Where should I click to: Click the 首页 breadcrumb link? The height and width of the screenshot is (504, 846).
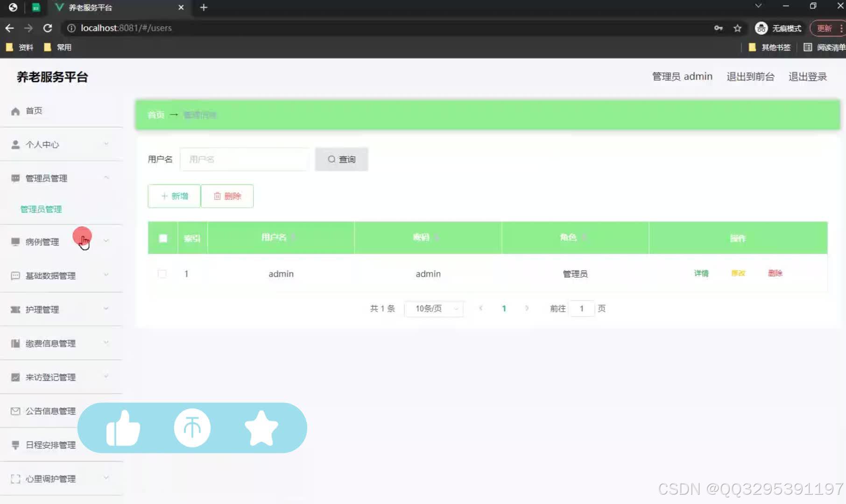156,115
